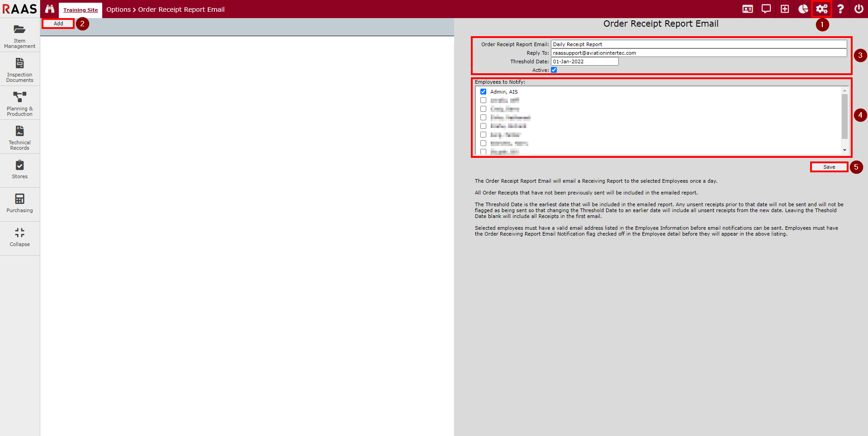Click the question mark help icon
Screen dimensions: 868x436
840,9
